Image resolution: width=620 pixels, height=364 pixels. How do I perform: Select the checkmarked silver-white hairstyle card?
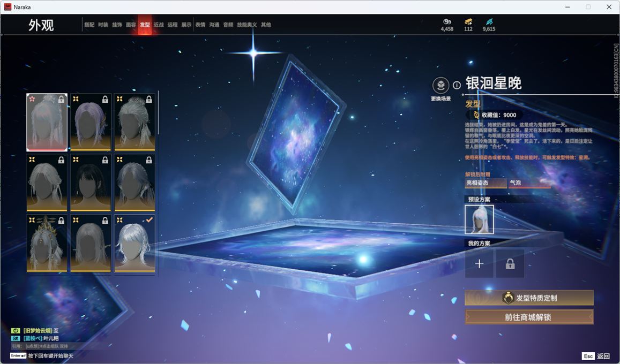point(135,244)
